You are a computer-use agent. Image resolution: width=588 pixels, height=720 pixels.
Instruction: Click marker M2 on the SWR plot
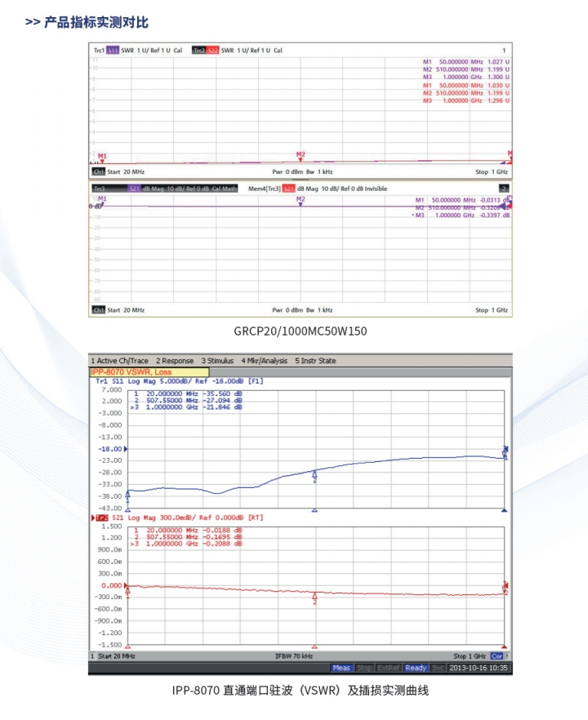[x=301, y=155]
